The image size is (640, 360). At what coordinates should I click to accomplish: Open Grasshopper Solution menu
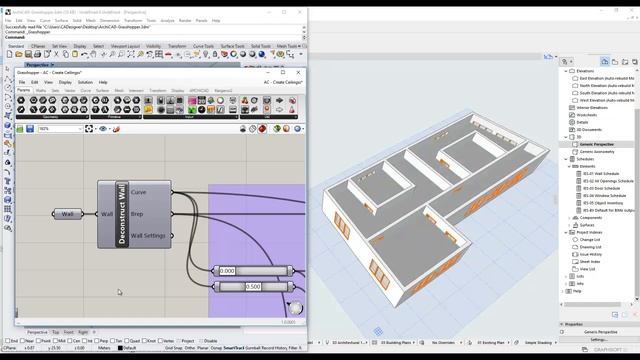85,82
